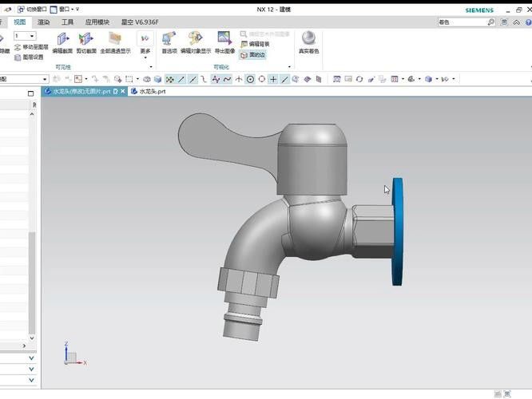This screenshot has height=399, width=532.
Task: Select the 全部通透显示 see-through icon
Action: pos(115,39)
